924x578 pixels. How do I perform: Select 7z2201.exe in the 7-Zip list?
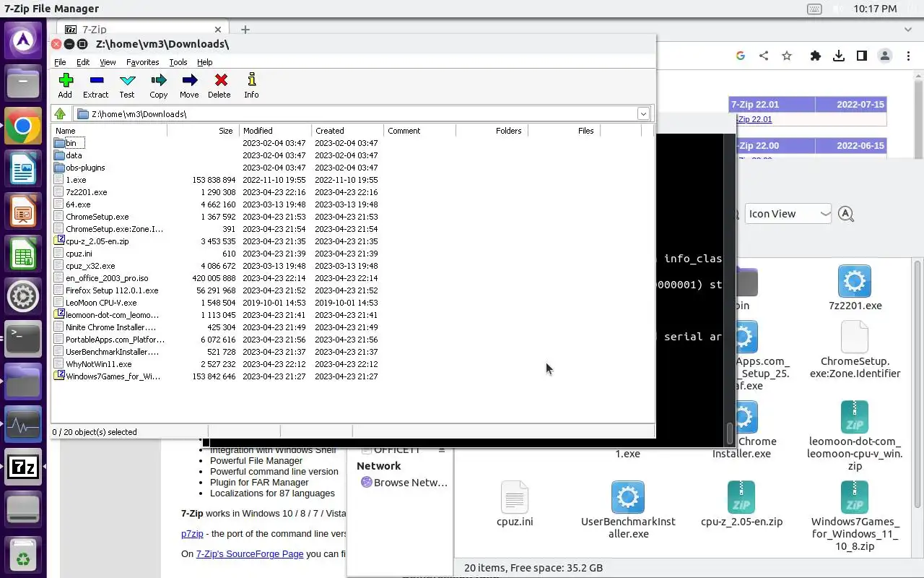(x=86, y=192)
